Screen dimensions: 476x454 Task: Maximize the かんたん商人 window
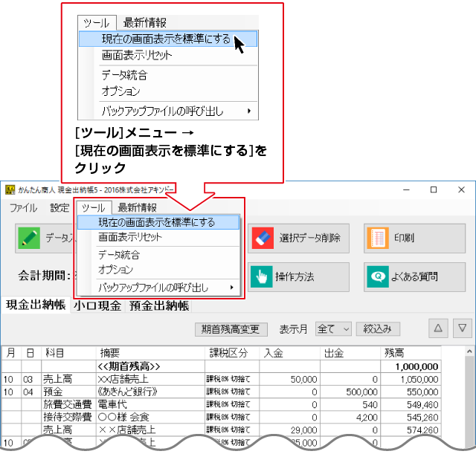pos(434,190)
